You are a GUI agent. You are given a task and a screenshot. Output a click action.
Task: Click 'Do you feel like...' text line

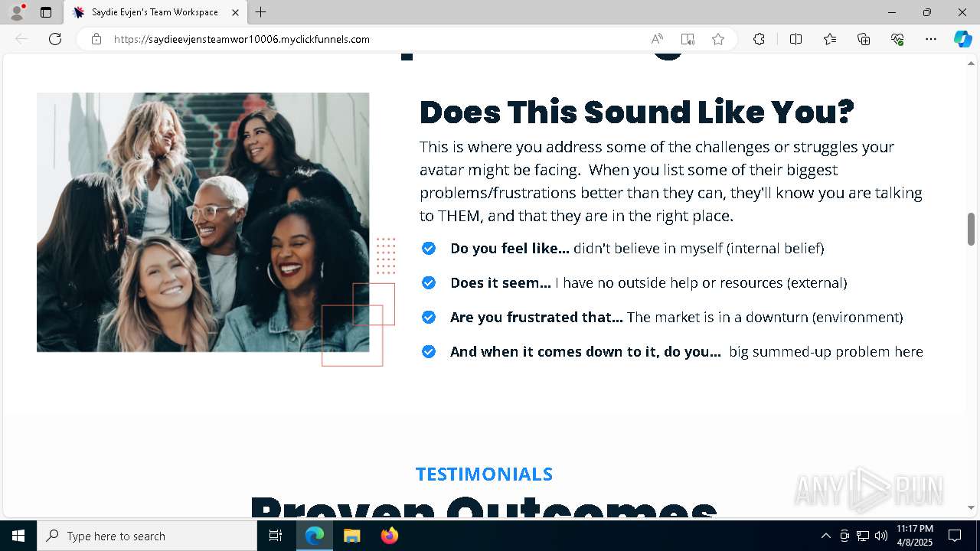click(x=637, y=248)
